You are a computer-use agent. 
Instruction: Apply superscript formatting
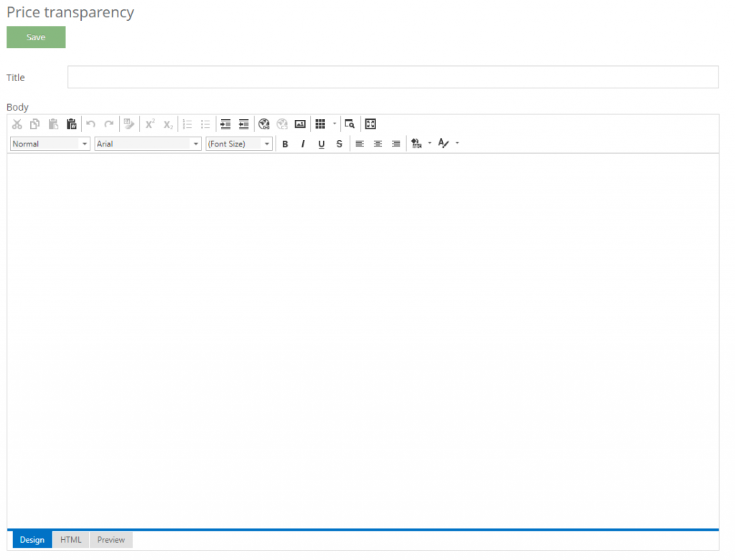[150, 124]
